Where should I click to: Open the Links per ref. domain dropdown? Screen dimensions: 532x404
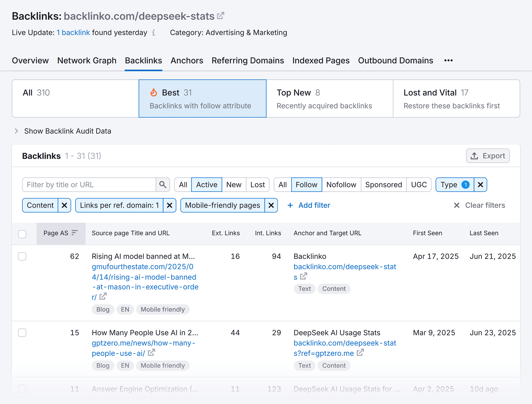pos(119,205)
